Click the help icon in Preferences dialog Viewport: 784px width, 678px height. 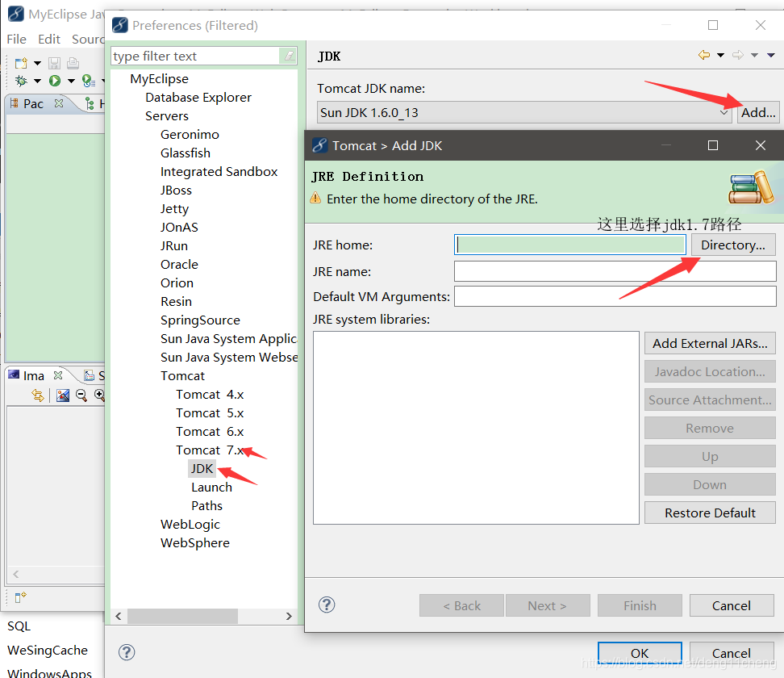(127, 652)
